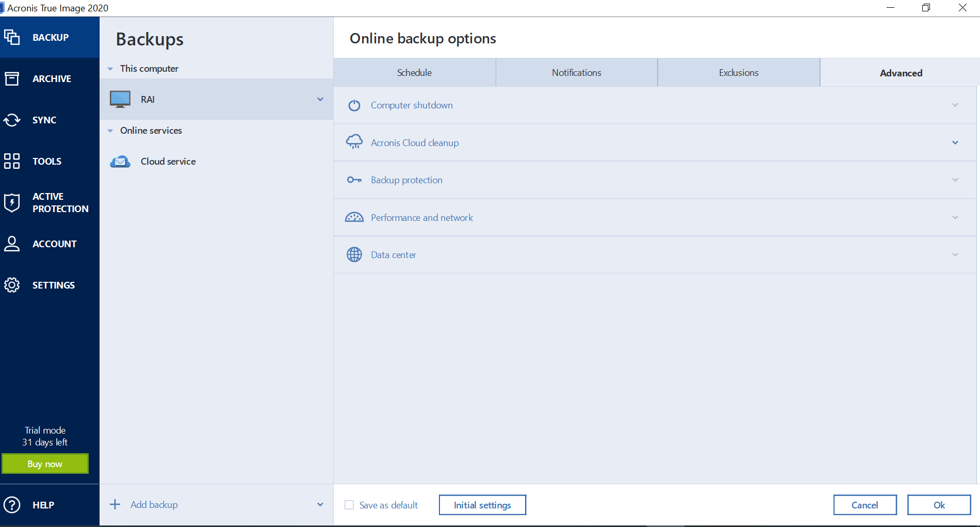This screenshot has height=527, width=980.
Task: Click the Sync arrows icon
Action: coord(12,120)
